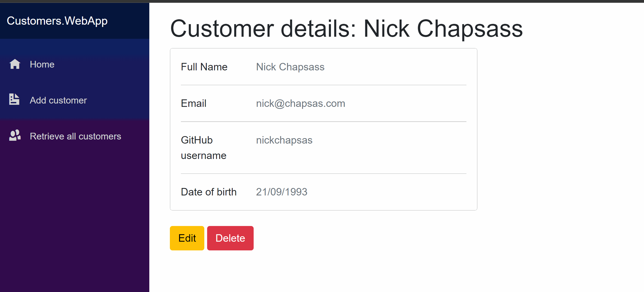Click the Home house icon
The height and width of the screenshot is (292, 644).
[x=15, y=64]
